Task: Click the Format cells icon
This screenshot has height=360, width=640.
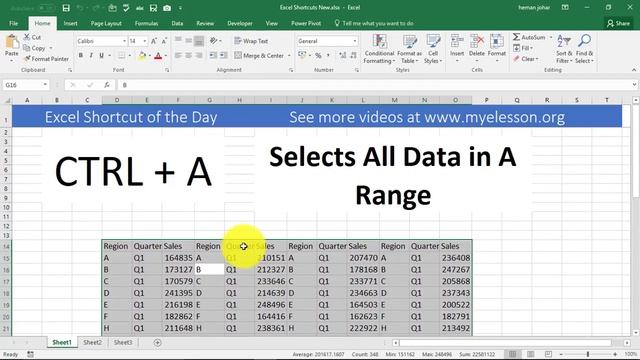Action: [497, 42]
